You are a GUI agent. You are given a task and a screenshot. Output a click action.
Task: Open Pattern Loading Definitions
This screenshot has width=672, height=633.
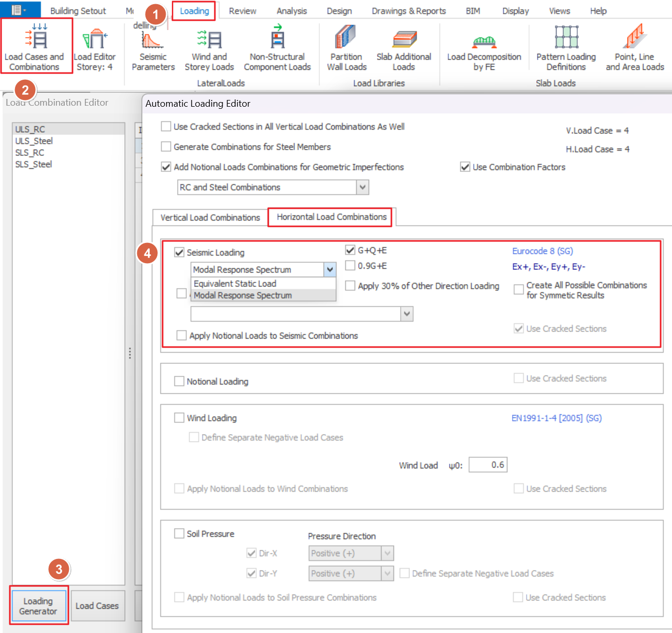[566, 48]
